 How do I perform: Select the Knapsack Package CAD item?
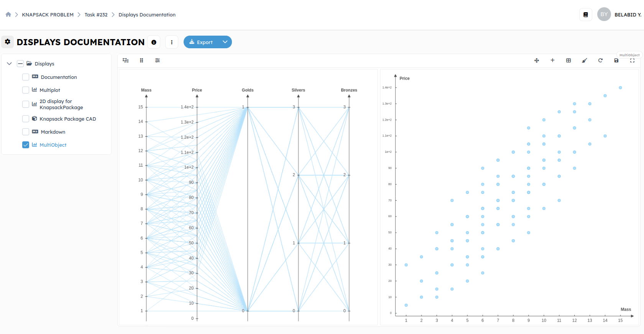(67, 119)
